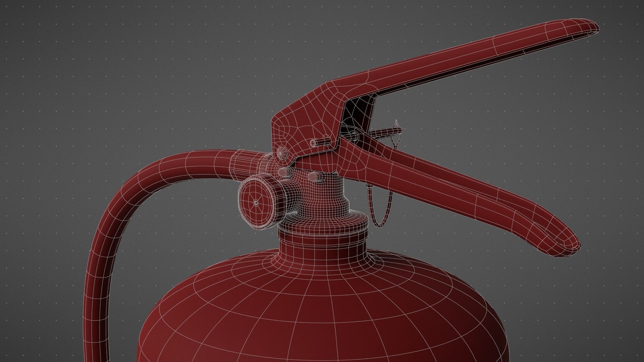Select the safety pin ring behind the handle

(x=396, y=133)
